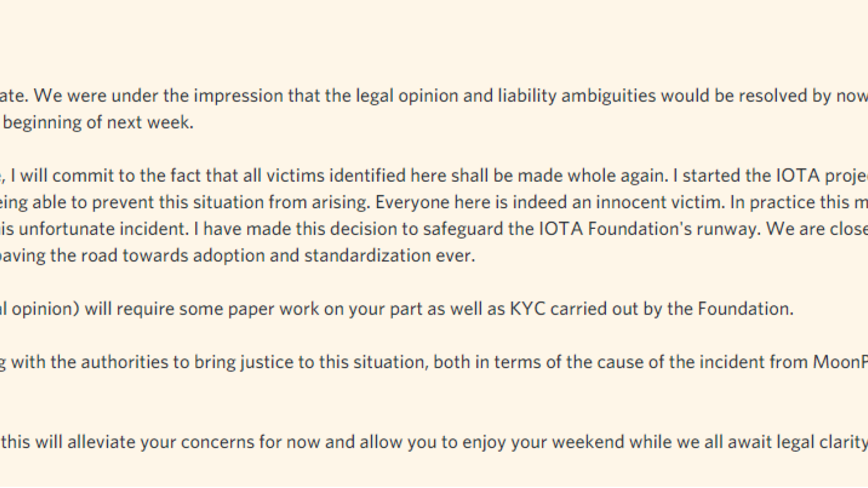Click 'carried out by the Foundation' text
868x488 pixels.
671,309
